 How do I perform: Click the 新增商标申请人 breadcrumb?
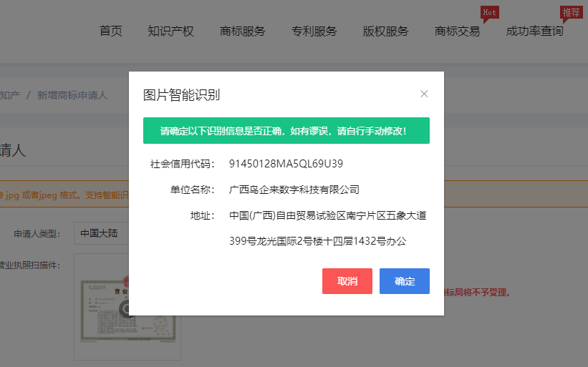click(72, 95)
